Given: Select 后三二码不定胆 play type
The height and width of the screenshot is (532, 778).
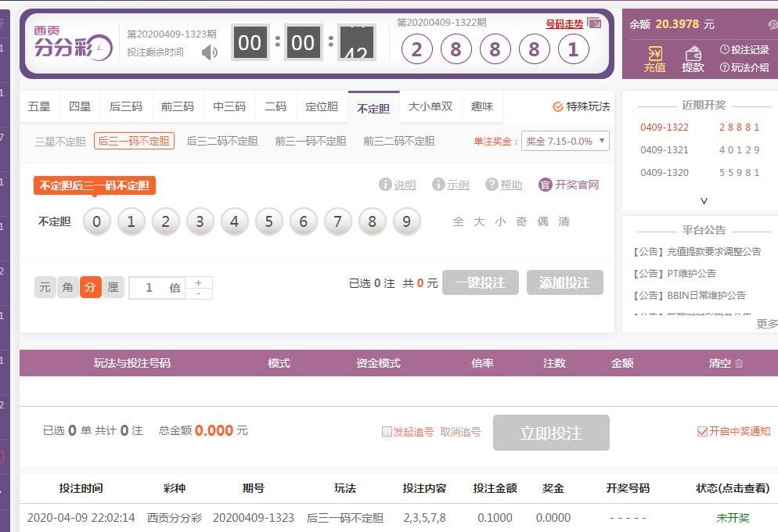Looking at the screenshot, I should [x=222, y=142].
